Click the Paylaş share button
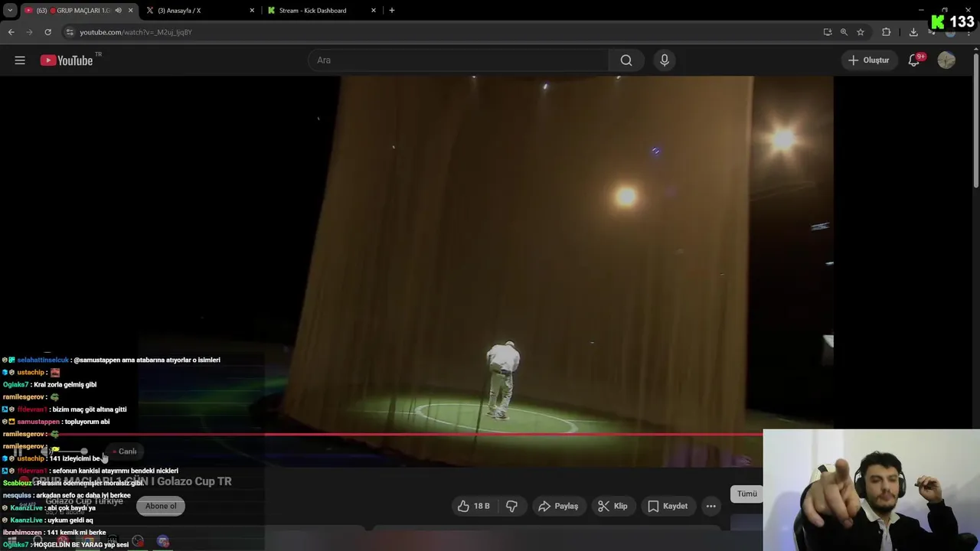The height and width of the screenshot is (551, 980). point(558,506)
